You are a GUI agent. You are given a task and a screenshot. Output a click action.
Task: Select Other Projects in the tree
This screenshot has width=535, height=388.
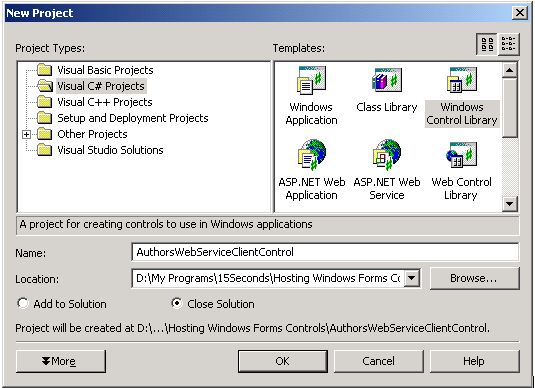(x=92, y=134)
